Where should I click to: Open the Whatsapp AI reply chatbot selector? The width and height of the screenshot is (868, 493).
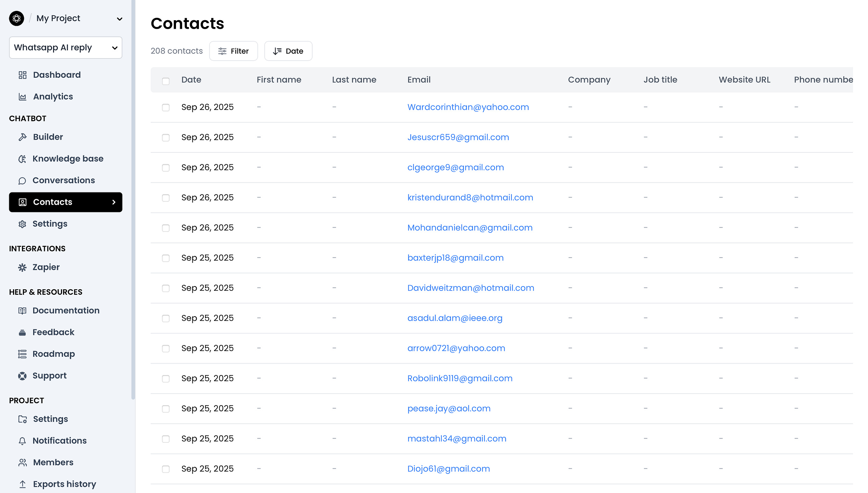[x=66, y=48]
